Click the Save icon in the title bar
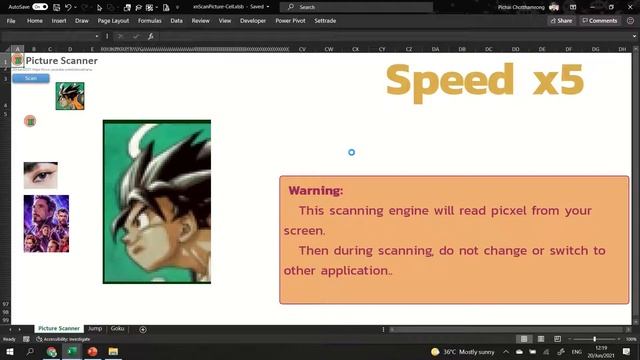This screenshot has height=360, width=640. click(56, 7)
